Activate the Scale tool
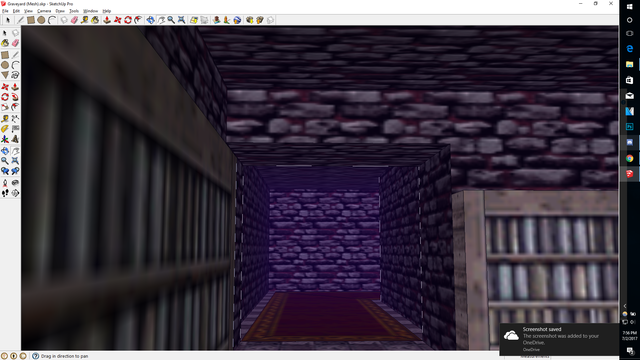640x360 pixels. click(x=5, y=107)
